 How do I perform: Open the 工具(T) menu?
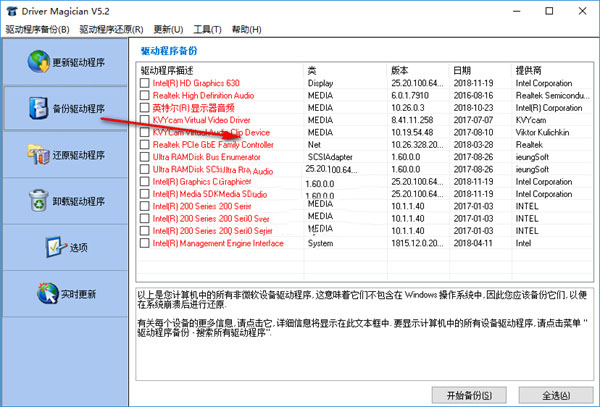[208, 31]
